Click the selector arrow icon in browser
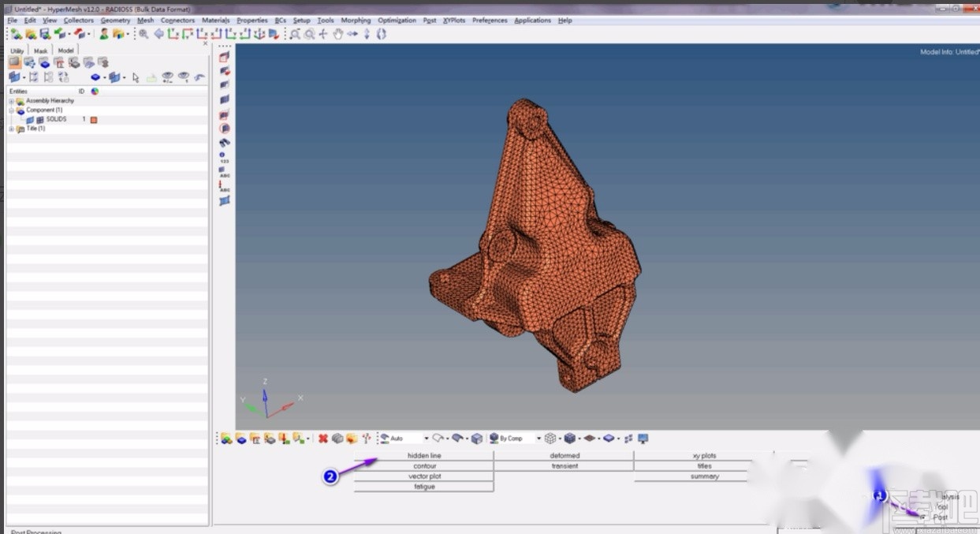The height and width of the screenshot is (534, 980). point(136,77)
